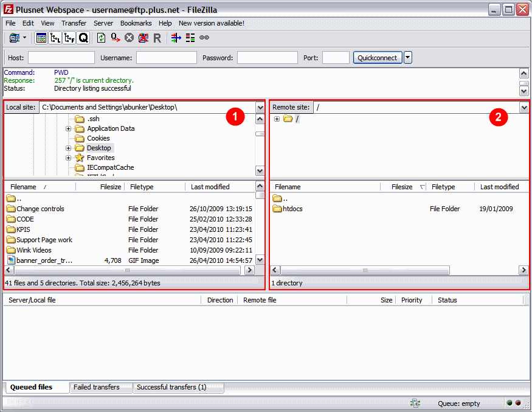Image resolution: width=532 pixels, height=412 pixels.
Task: Open the directory listing filters dialog
Action: [176, 38]
